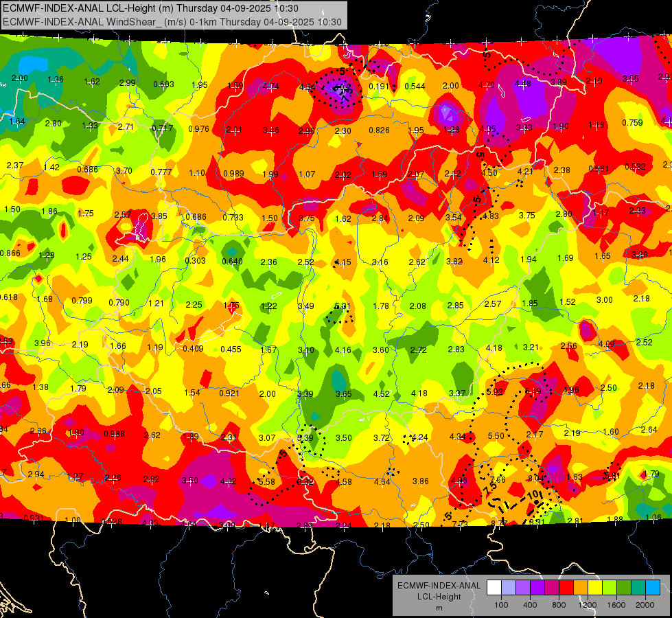Click the white swatch in the LCL-Height legend
Image resolution: width=672 pixels, height=618 pixels.
click(x=494, y=587)
